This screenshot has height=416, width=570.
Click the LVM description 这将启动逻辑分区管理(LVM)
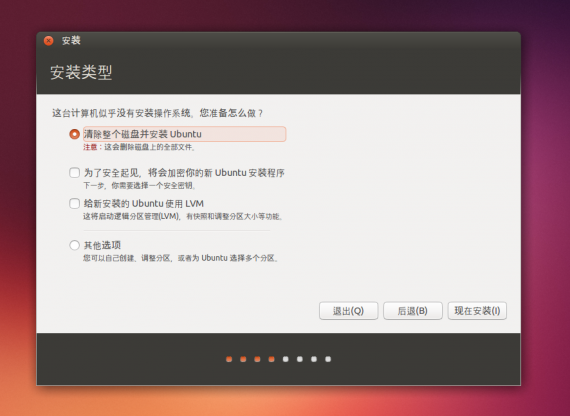[x=133, y=217]
